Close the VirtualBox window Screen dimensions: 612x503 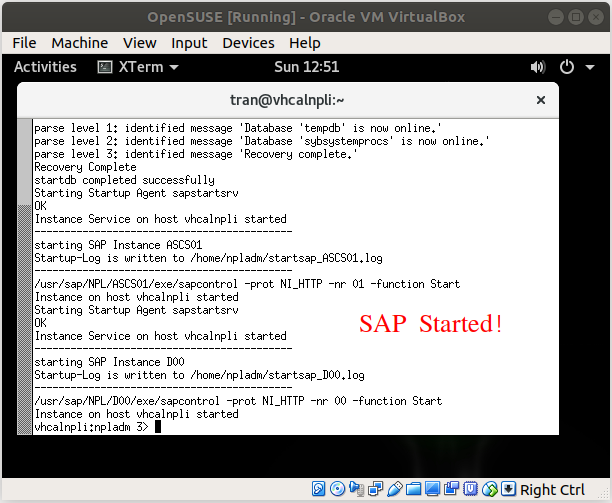596,17
